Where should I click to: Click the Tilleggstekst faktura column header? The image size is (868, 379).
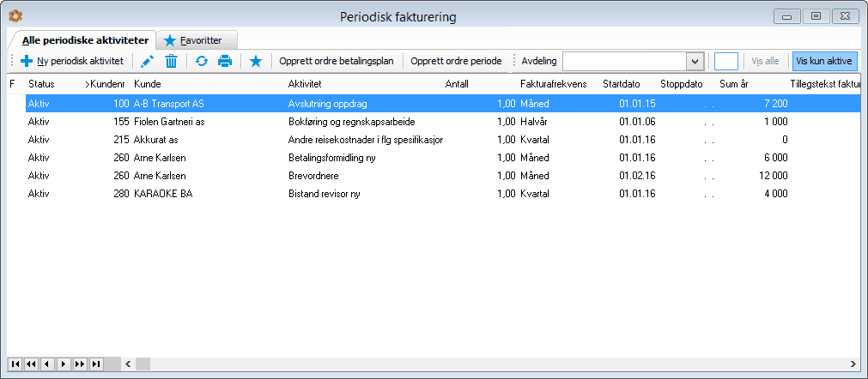tap(824, 84)
